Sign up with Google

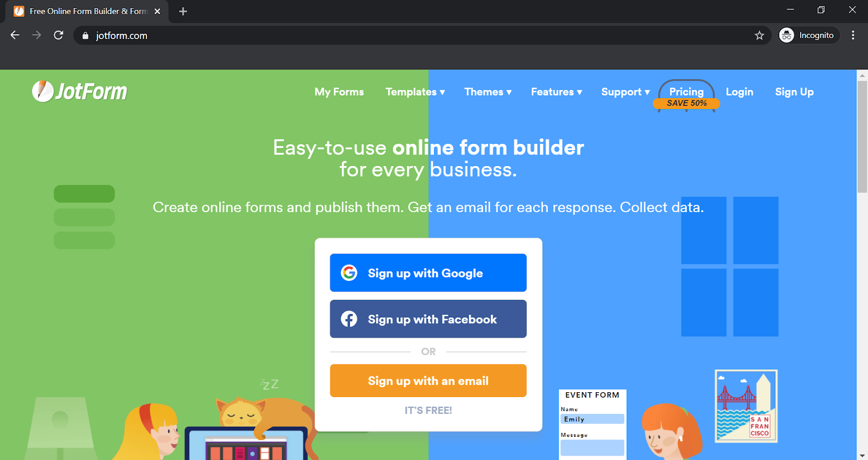[x=428, y=273]
